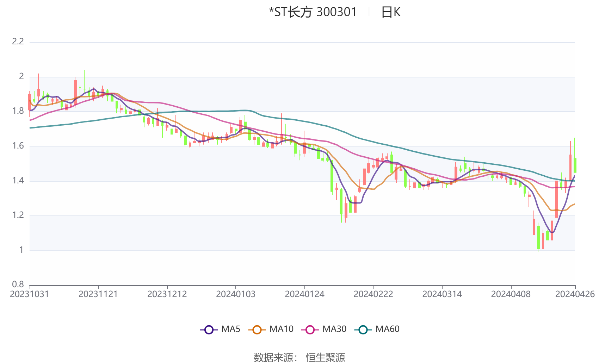Select the 20240426 date axis label
Viewport: 599px width, 364px height.
pos(575,294)
